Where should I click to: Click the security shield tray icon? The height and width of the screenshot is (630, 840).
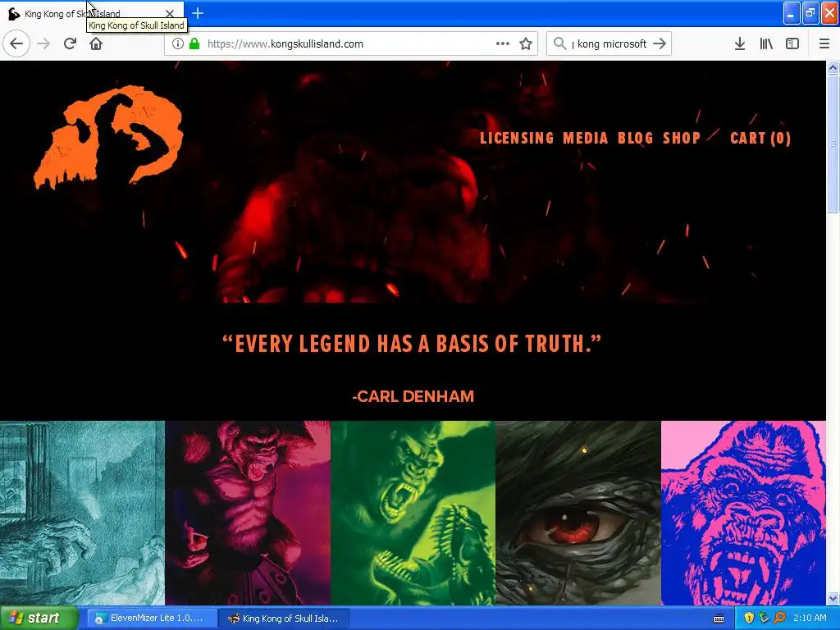click(749, 619)
